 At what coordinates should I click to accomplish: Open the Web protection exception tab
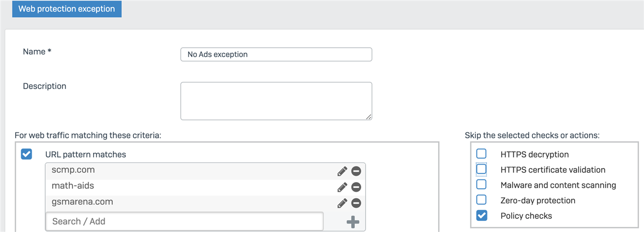pos(67,9)
